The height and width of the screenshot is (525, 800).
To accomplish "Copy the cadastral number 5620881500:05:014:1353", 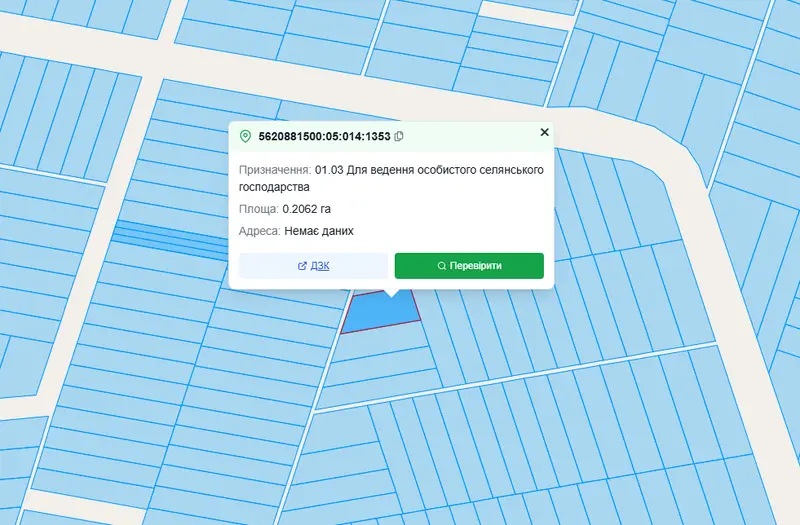I will tap(399, 136).
